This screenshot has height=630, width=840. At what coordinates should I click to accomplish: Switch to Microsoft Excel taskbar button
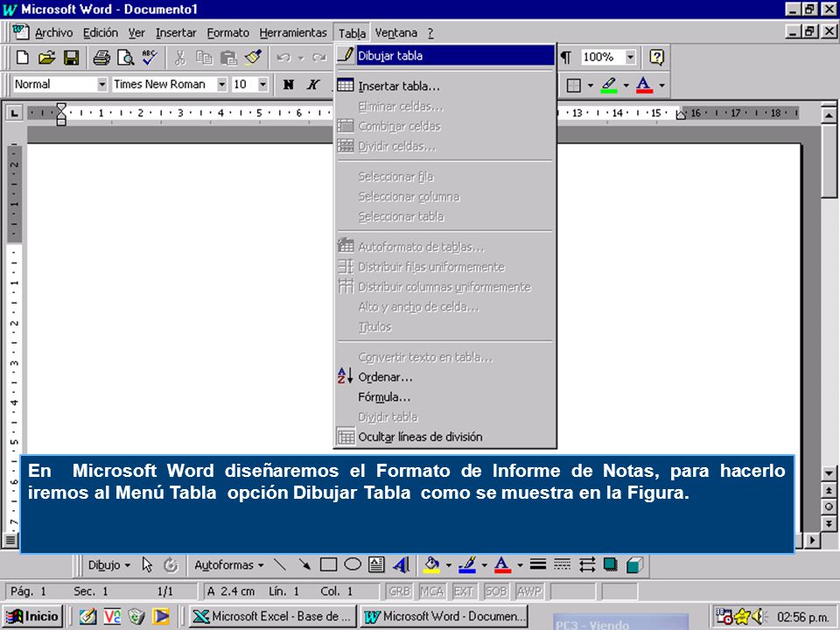(x=272, y=616)
